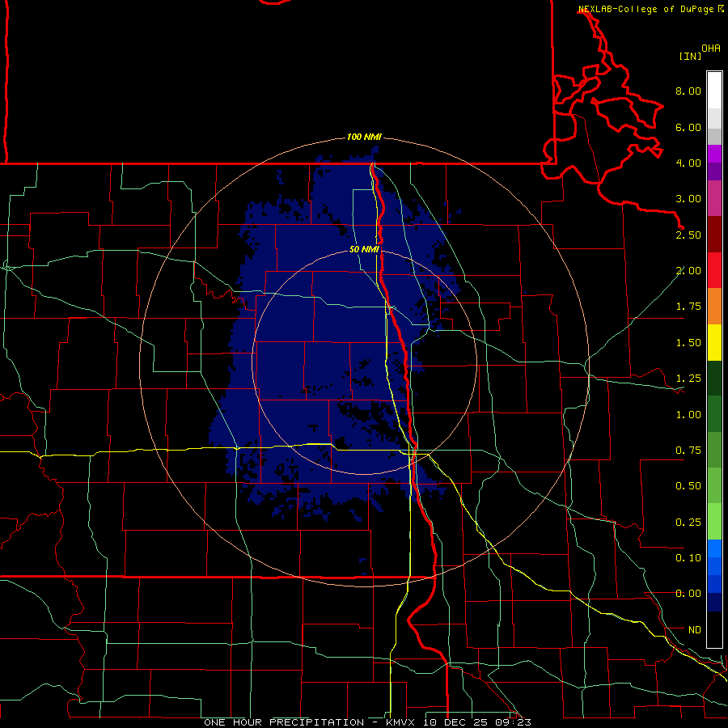Click the 2.50 legend value
This screenshot has height=728, width=728.
(x=688, y=235)
